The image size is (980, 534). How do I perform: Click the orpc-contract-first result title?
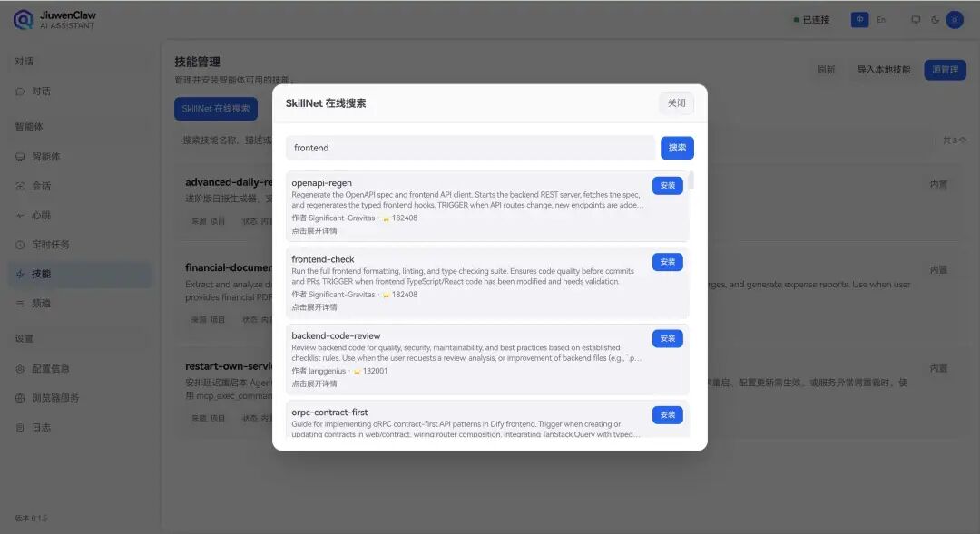(x=329, y=413)
